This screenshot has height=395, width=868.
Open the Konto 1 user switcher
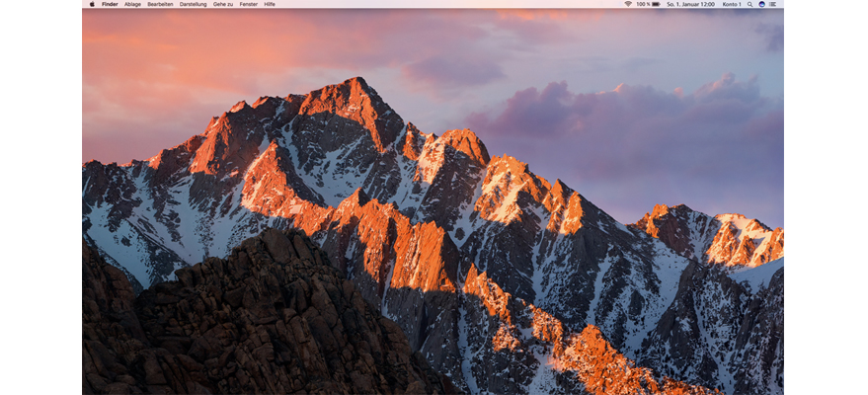732,4
